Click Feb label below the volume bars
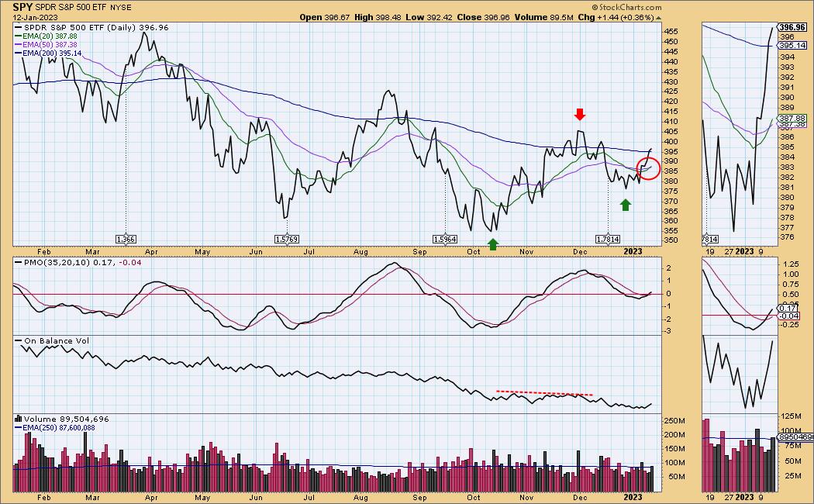The width and height of the screenshot is (814, 504). pyautogui.click(x=44, y=497)
